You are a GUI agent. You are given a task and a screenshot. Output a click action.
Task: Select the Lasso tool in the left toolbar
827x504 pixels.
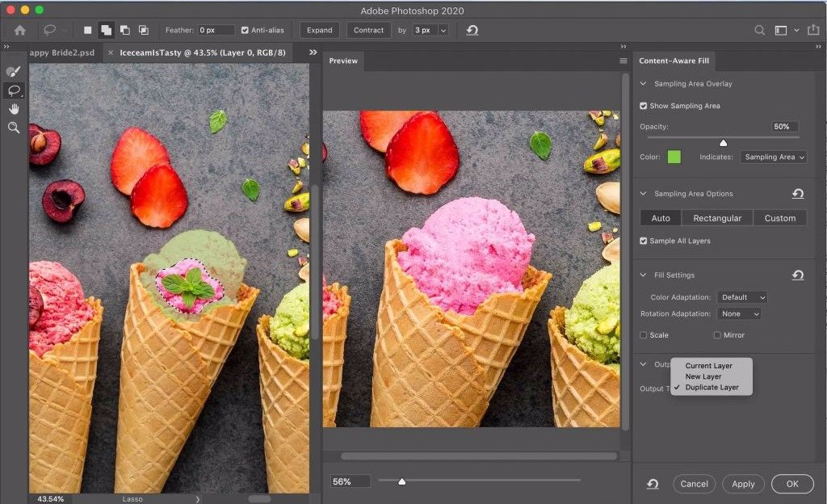(13, 90)
